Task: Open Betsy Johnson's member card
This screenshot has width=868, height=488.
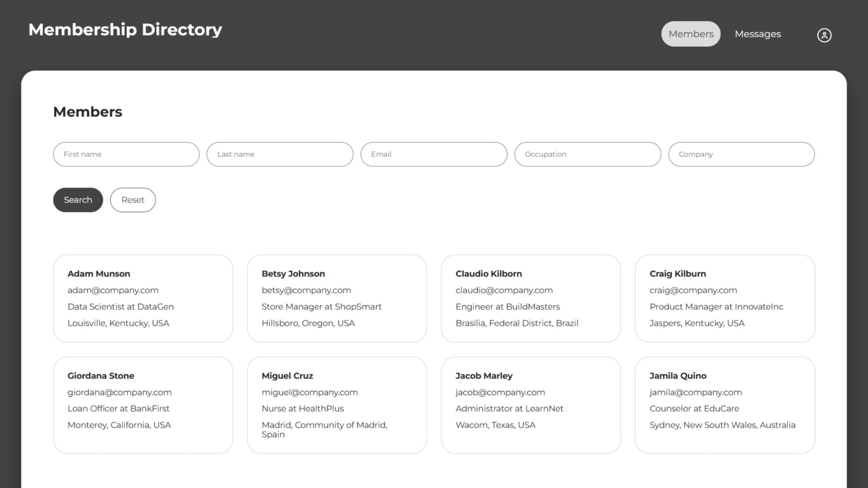Action: 337,299
